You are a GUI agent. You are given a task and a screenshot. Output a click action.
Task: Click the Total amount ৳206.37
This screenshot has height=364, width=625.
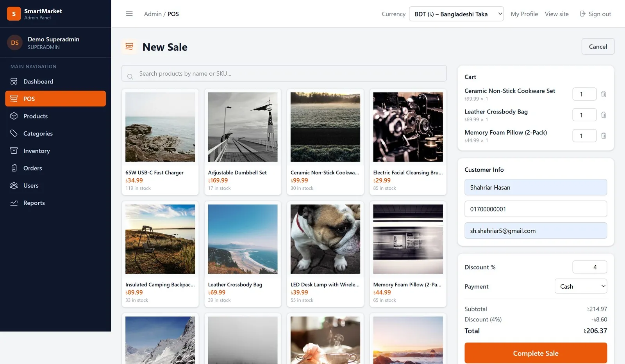595,331
